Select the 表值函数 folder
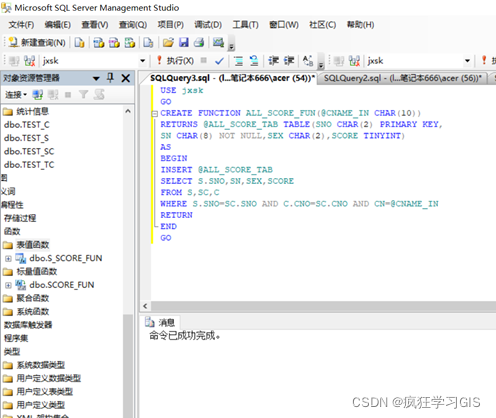496x418 pixels. point(33,245)
